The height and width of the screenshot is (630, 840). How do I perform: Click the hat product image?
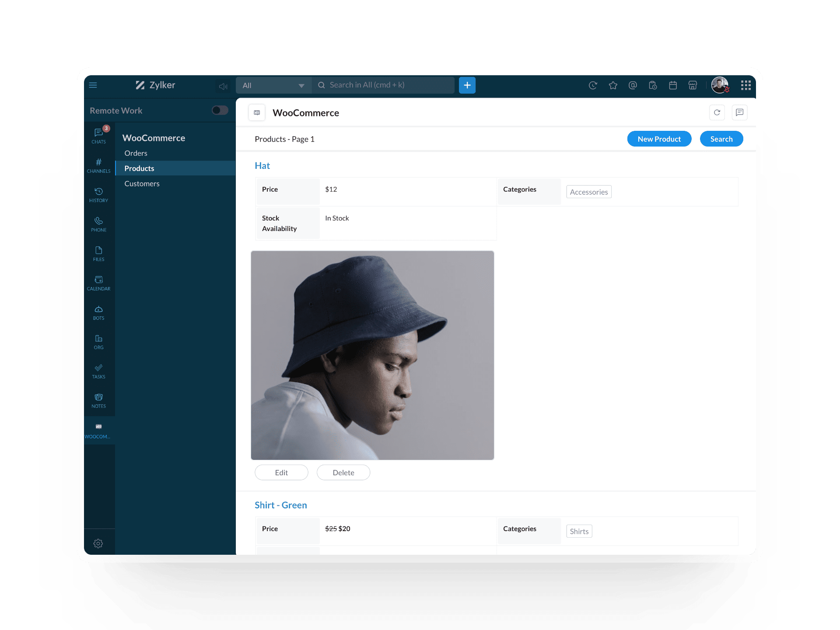click(x=372, y=355)
